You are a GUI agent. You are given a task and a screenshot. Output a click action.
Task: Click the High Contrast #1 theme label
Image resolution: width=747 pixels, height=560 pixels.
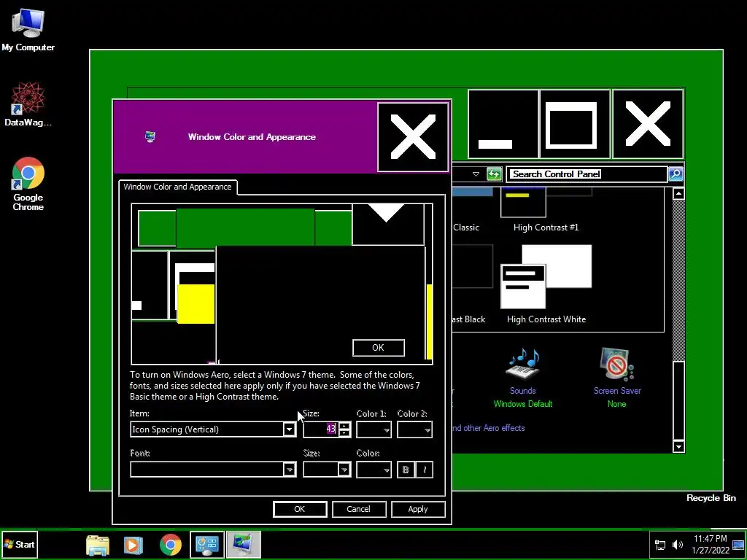[x=546, y=227]
